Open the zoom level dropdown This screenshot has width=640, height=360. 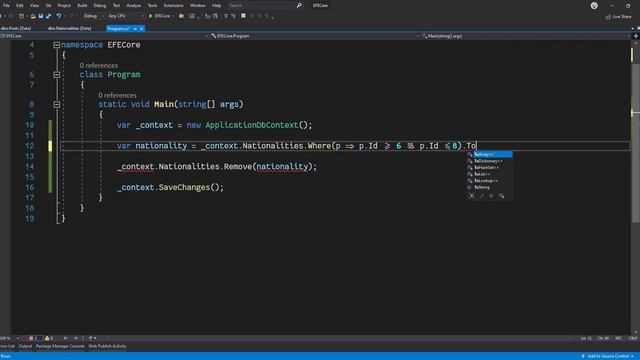[9, 338]
